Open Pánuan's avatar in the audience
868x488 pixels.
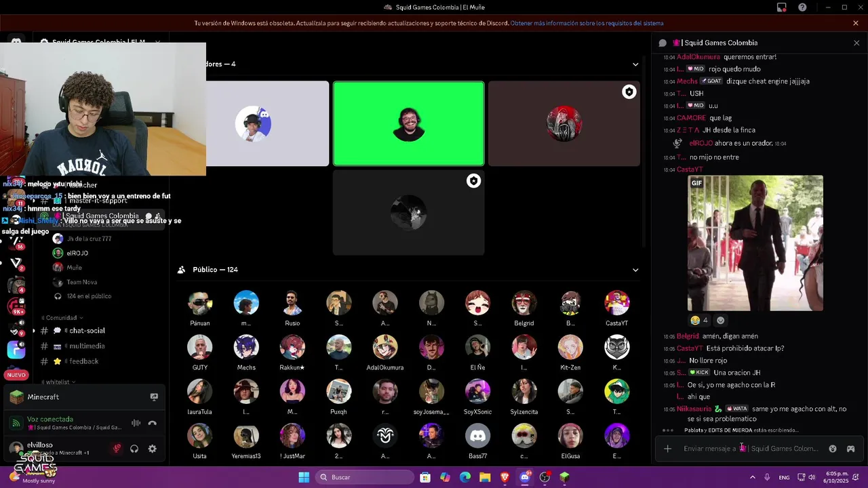(x=200, y=303)
